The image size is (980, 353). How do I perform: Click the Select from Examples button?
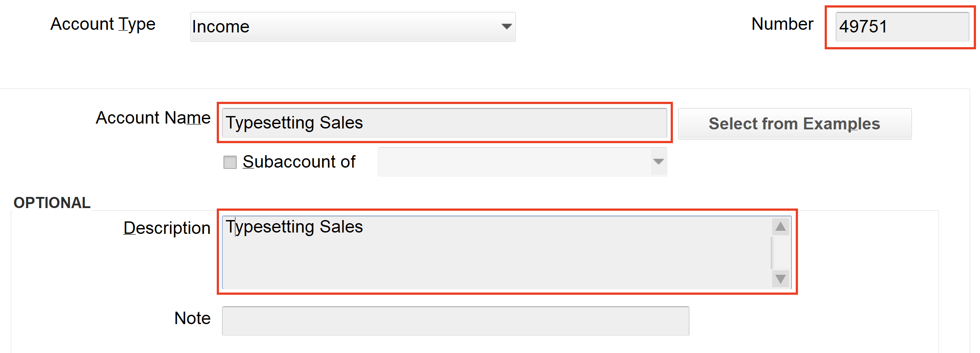click(794, 124)
